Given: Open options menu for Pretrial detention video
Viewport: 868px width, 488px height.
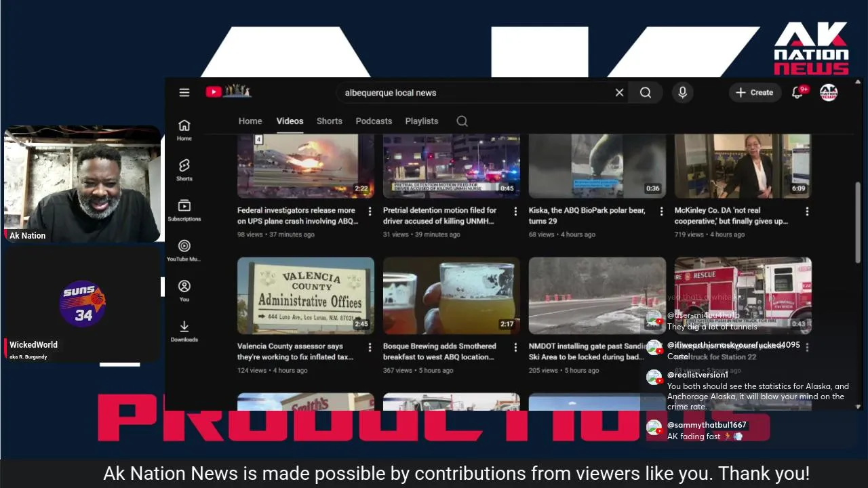Looking at the screenshot, I should (515, 211).
